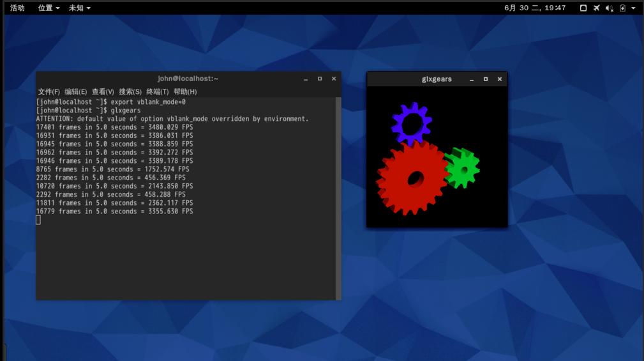Image resolution: width=644 pixels, height=361 pixels.
Task: Click the green gear in glxgears
Action: [463, 168]
